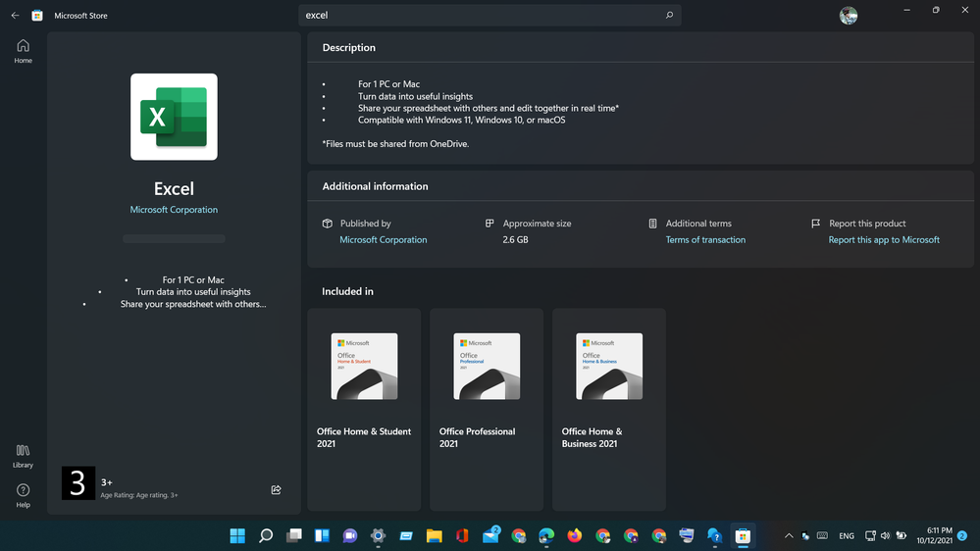Open notification count badge in tray
Image resolution: width=980 pixels, height=551 pixels.
(x=962, y=535)
